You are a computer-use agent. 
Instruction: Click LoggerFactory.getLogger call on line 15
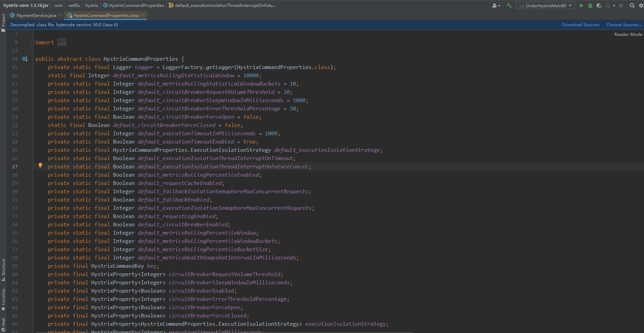[198, 67]
